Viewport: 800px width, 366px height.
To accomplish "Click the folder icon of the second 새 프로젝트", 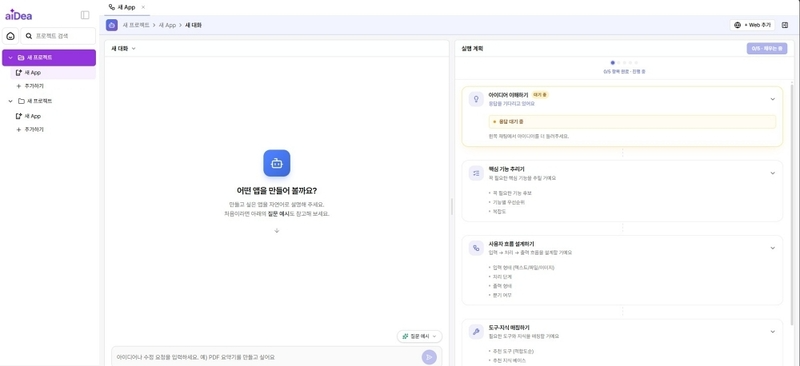I will [x=21, y=101].
